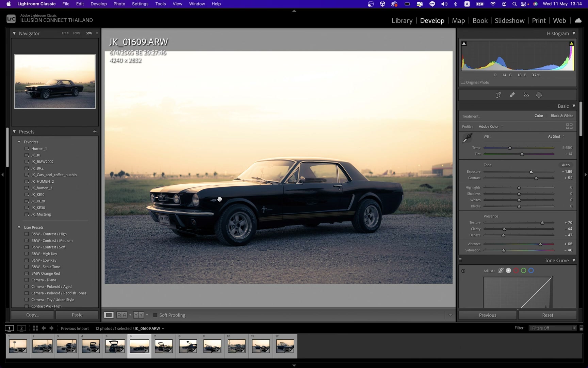This screenshot has height=368, width=588.
Task: Collapse the Presets panel
Action: click(14, 132)
